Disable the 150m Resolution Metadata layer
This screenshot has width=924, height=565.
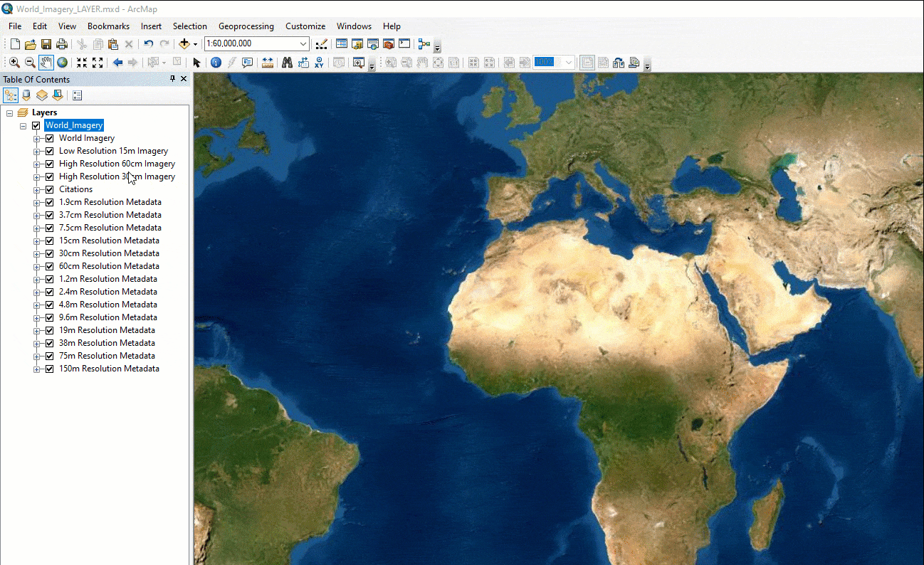[x=48, y=368]
